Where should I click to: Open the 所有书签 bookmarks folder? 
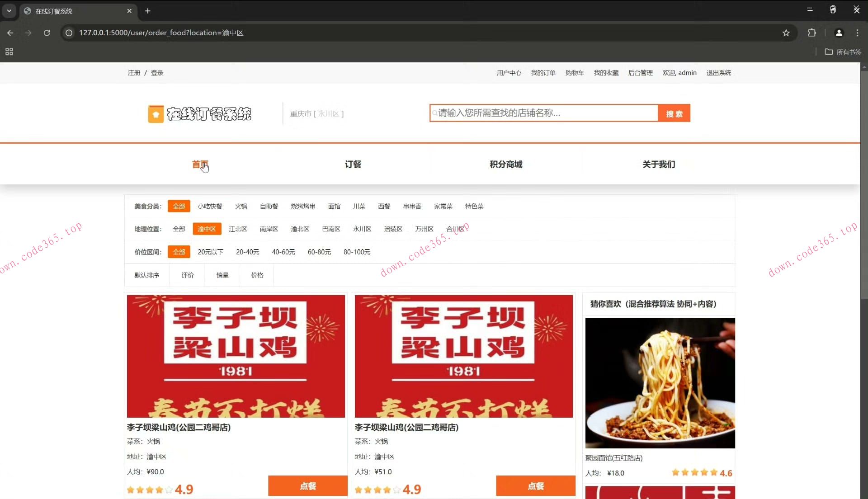pos(843,52)
